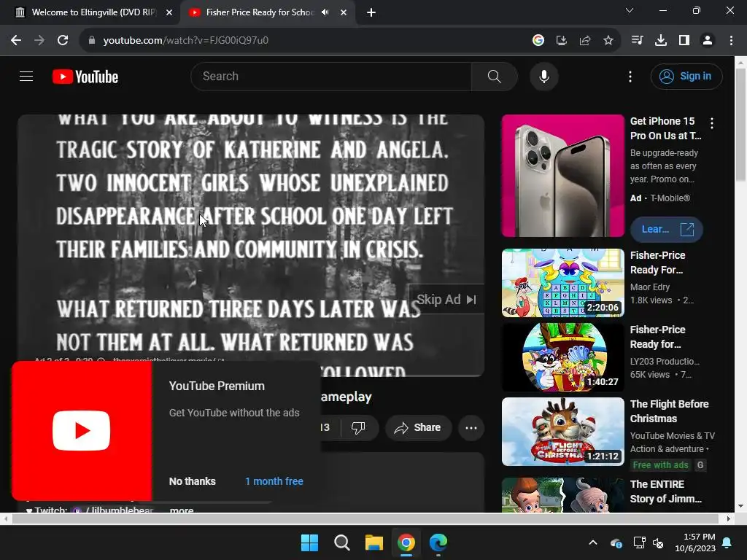Open The ENTIRE Story of Jimmy video title
Image resolution: width=747 pixels, height=560 pixels.
tap(665, 491)
